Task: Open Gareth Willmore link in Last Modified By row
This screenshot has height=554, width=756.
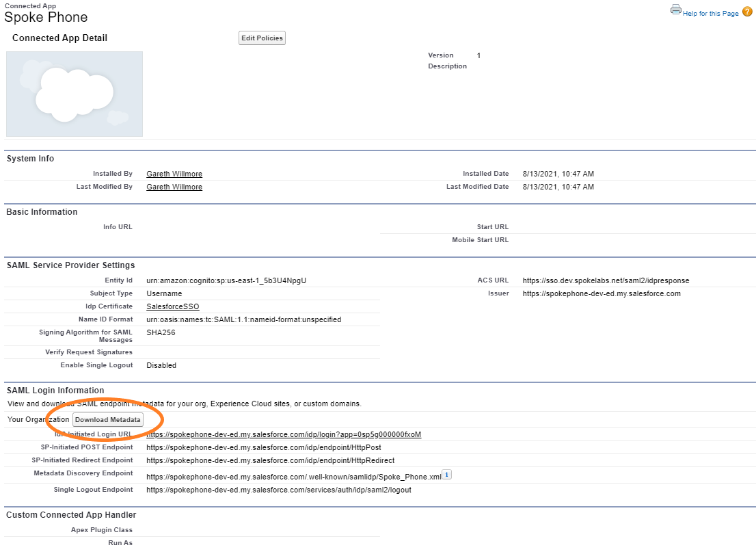Action: [174, 187]
